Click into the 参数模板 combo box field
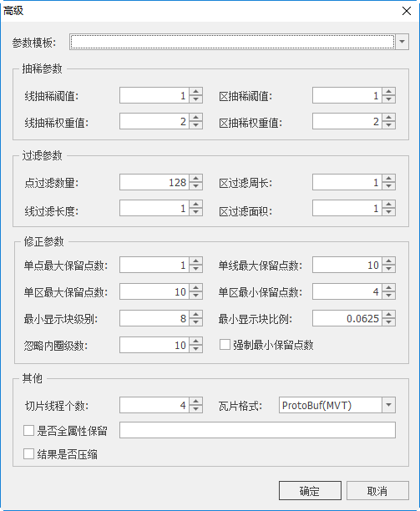Screen dimensions: 420x511 pos(232,42)
